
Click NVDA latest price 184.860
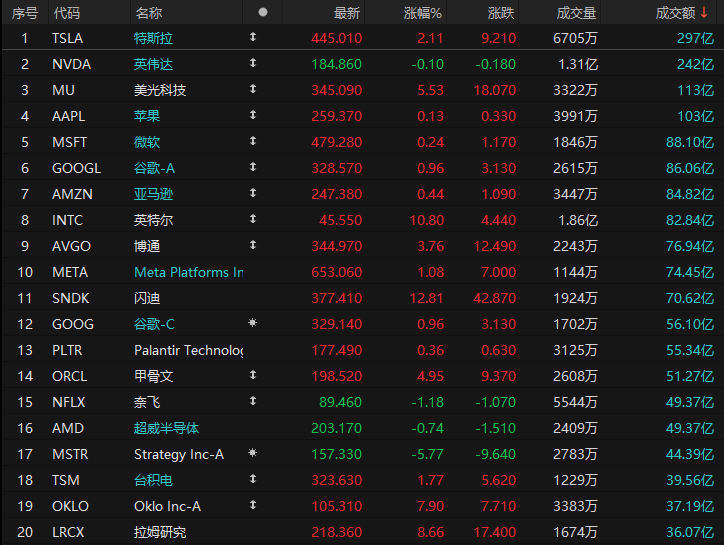click(336, 64)
